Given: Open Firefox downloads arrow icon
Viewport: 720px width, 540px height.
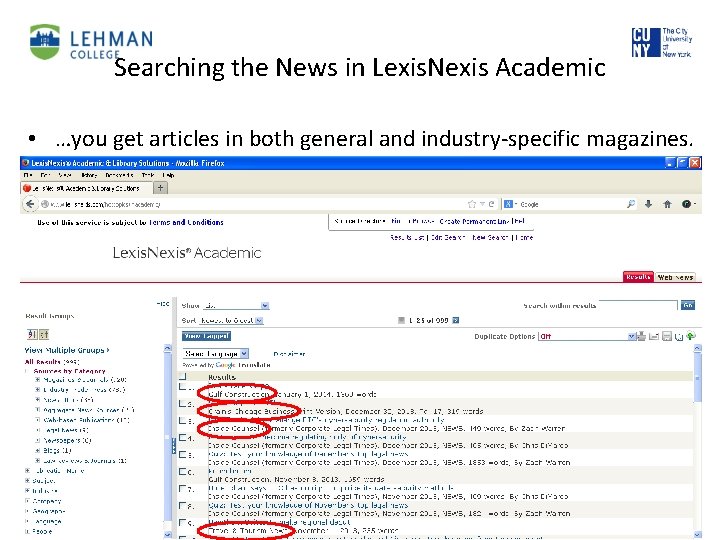Looking at the screenshot, I should point(648,204).
